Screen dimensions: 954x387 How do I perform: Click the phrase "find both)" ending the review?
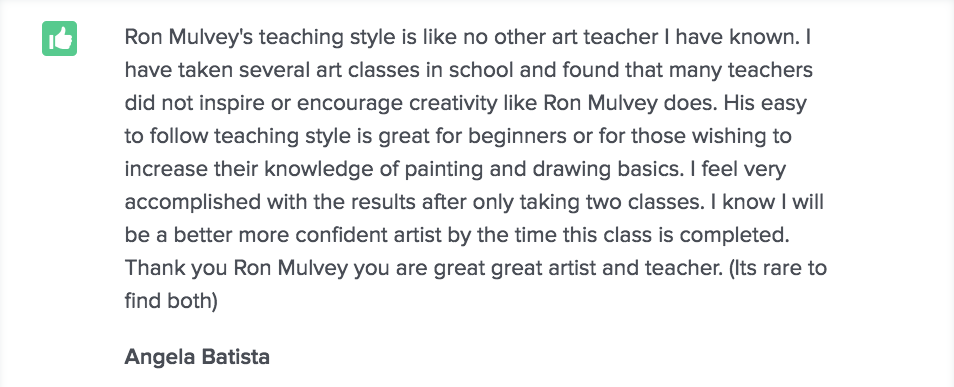[171, 301]
